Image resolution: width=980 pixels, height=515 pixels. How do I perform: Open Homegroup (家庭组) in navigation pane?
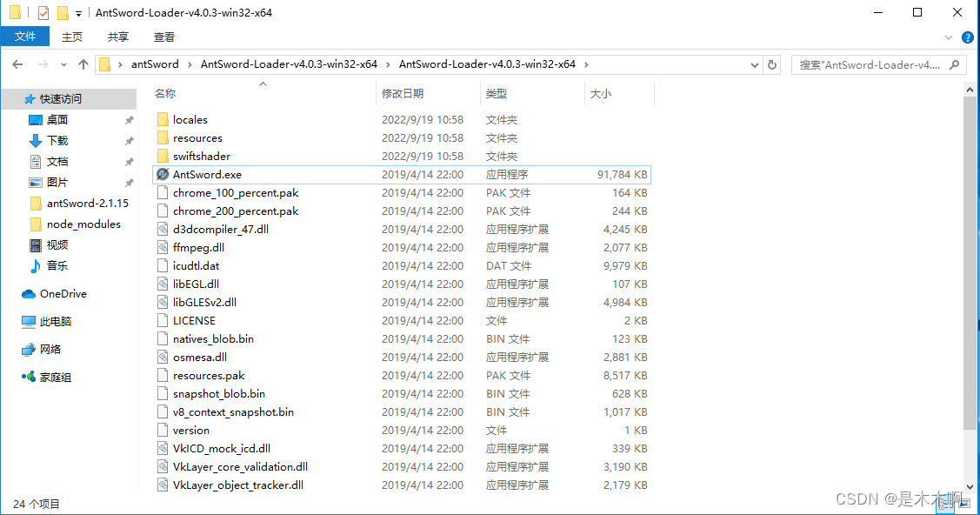pos(56,377)
